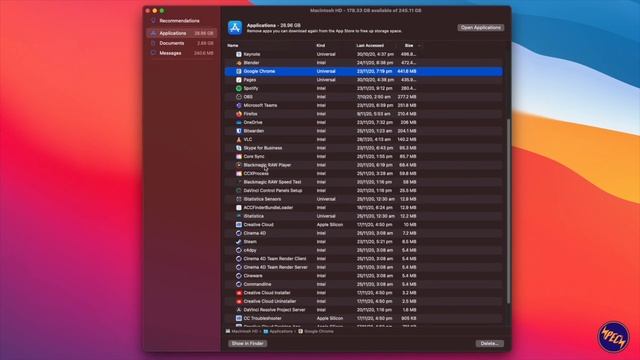Switch to the Documents category
This screenshot has width=640, height=360.
click(x=182, y=43)
